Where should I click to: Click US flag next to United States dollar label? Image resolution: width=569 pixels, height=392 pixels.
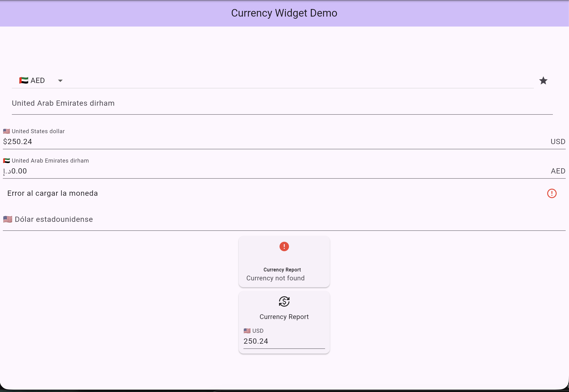click(x=6, y=131)
